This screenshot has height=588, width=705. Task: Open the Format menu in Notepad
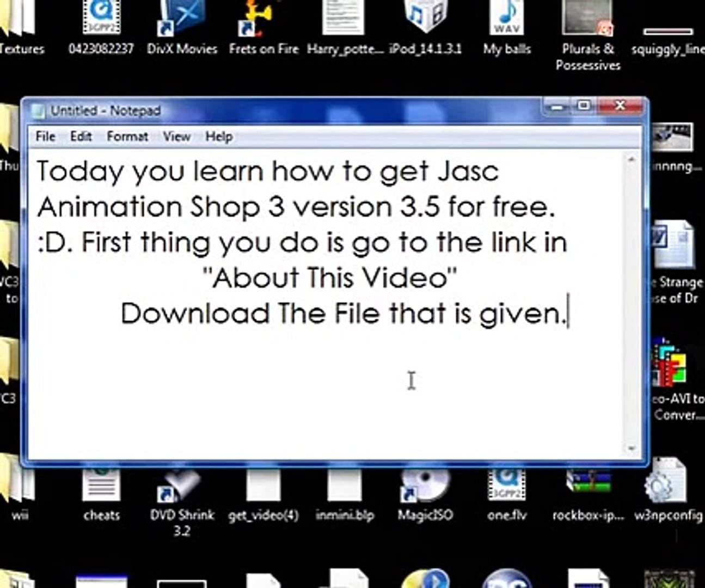(127, 136)
